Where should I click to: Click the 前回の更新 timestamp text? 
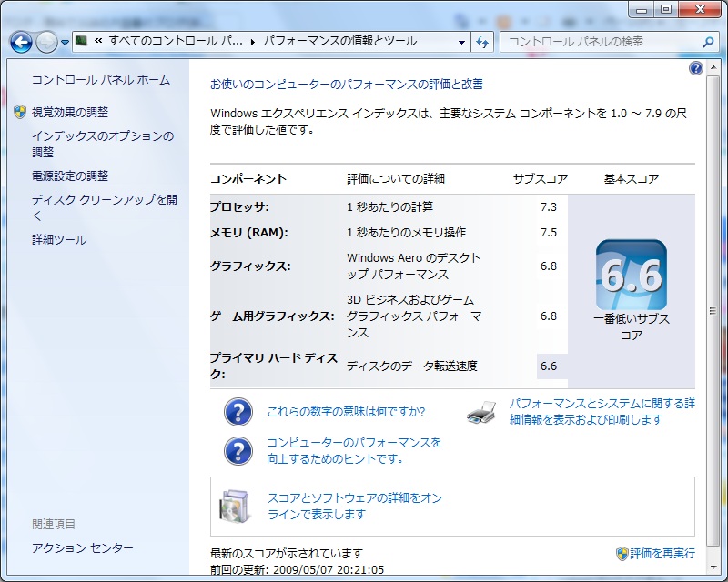click(x=298, y=569)
